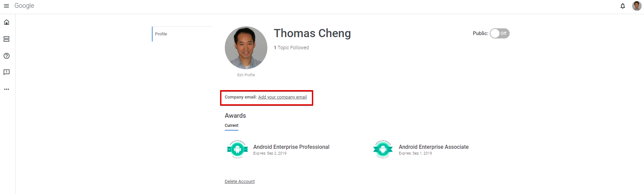The width and height of the screenshot is (644, 194).
Task: Toggle the Public profile switch
Action: point(500,33)
